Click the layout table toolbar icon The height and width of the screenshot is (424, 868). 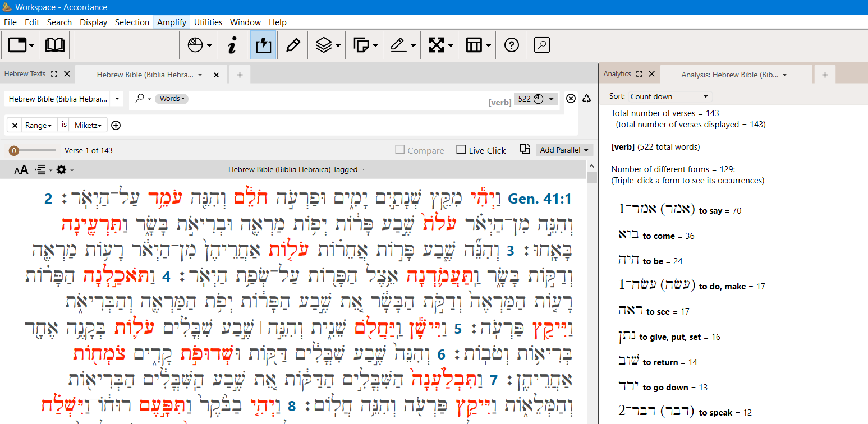point(475,45)
